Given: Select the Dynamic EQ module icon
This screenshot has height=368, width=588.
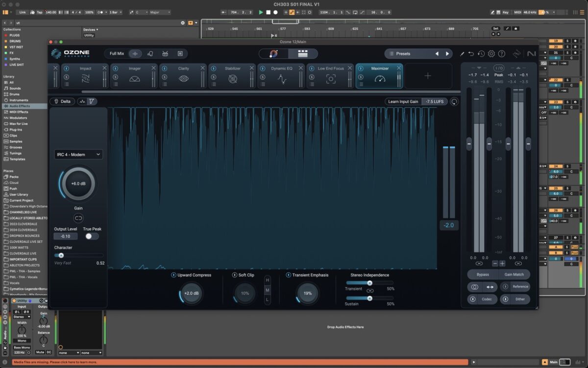Looking at the screenshot, I should [x=282, y=79].
